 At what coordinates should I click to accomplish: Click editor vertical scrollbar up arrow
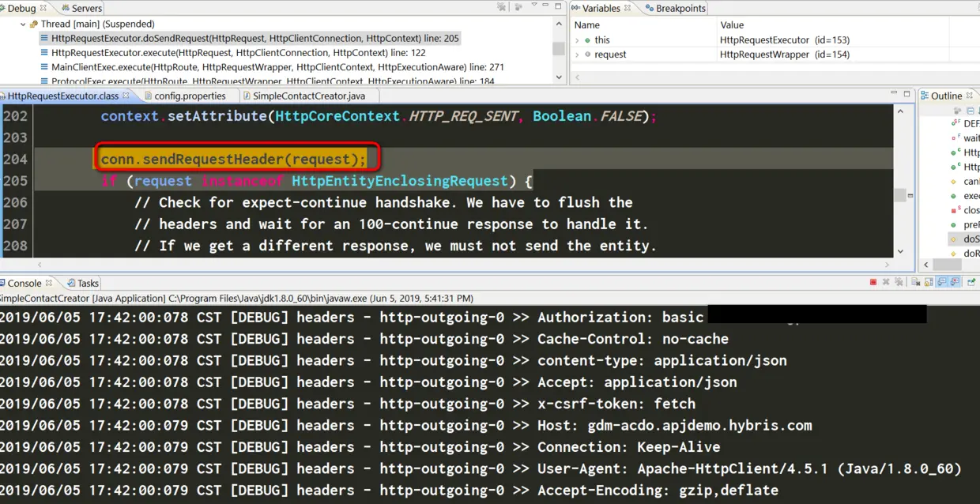[900, 111]
